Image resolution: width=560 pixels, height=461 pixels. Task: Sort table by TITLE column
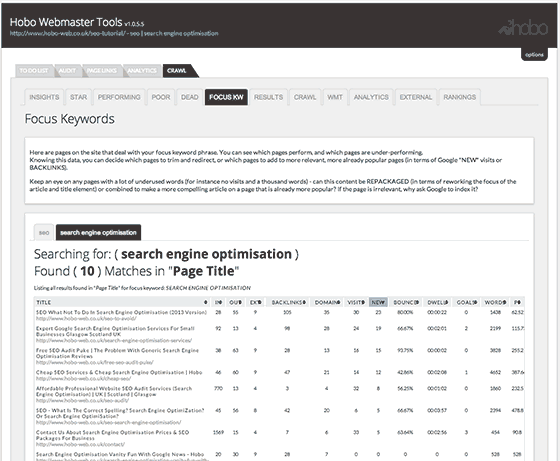point(122,302)
